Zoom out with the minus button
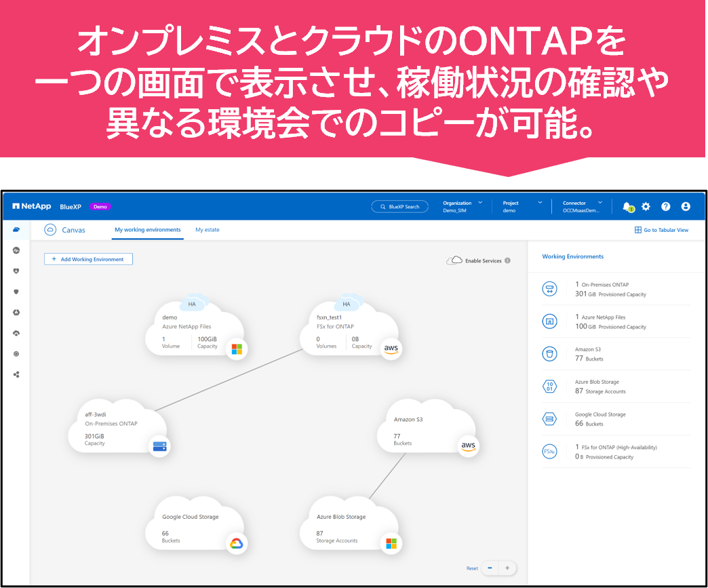708x588 pixels. [x=490, y=568]
